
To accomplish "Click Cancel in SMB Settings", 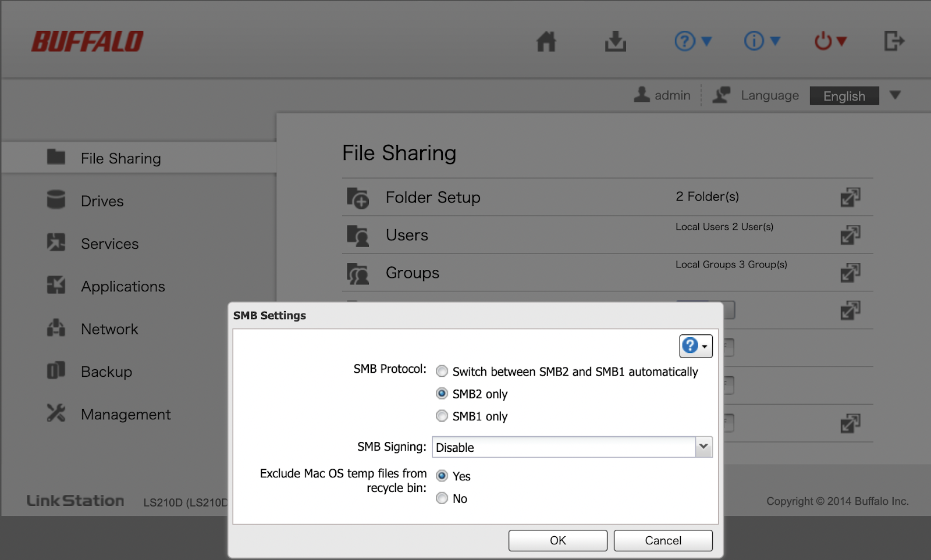I will [x=663, y=540].
